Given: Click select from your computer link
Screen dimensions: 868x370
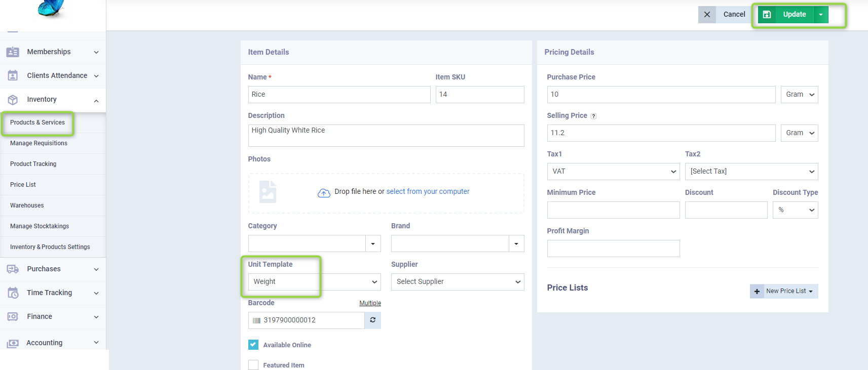Looking at the screenshot, I should tap(428, 191).
